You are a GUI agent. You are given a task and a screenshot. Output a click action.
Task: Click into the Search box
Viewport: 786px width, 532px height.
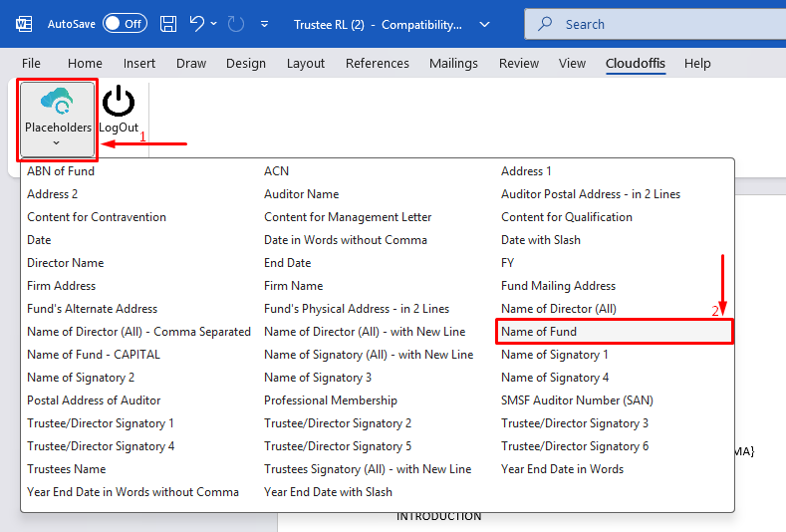tap(655, 24)
